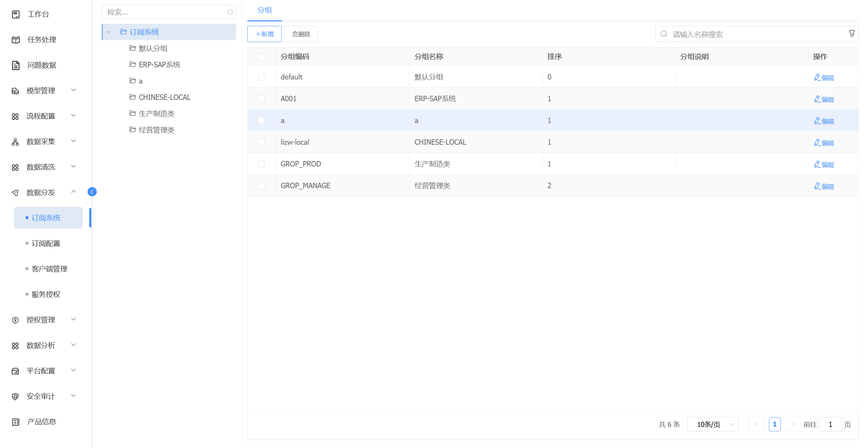The height and width of the screenshot is (448, 868).
Task: Click the 工作台 workbench sidebar icon
Action: [x=16, y=14]
